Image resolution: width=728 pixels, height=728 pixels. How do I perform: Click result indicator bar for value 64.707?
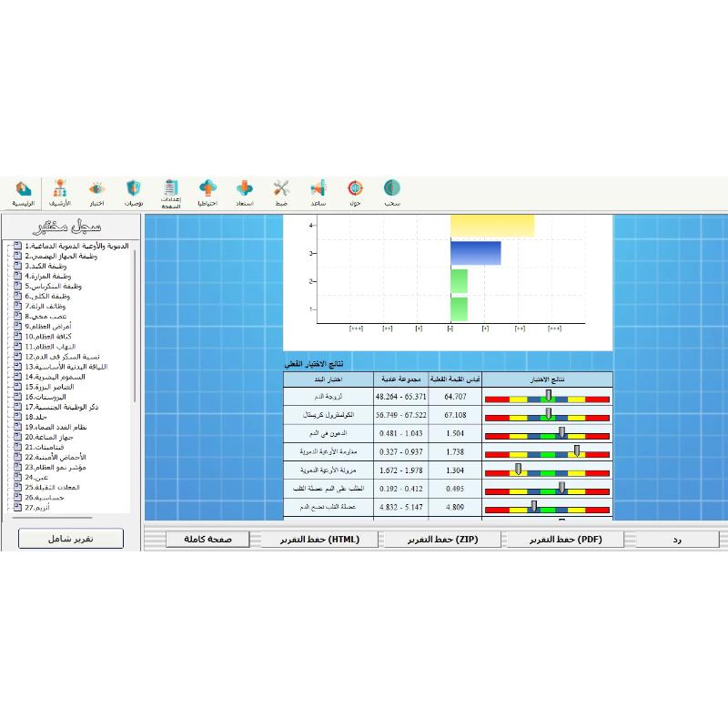(x=548, y=398)
